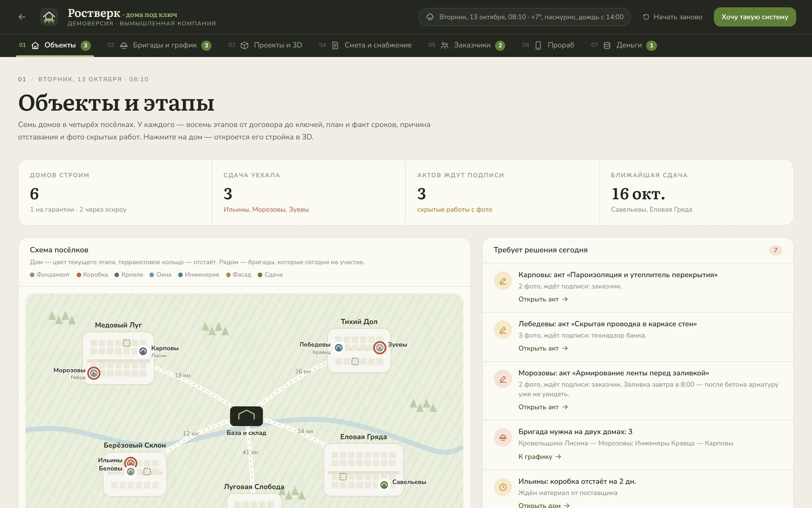The width and height of the screenshot is (812, 508).
Task: Click Открыть акт link for Лебедевы
Action: tap(543, 348)
